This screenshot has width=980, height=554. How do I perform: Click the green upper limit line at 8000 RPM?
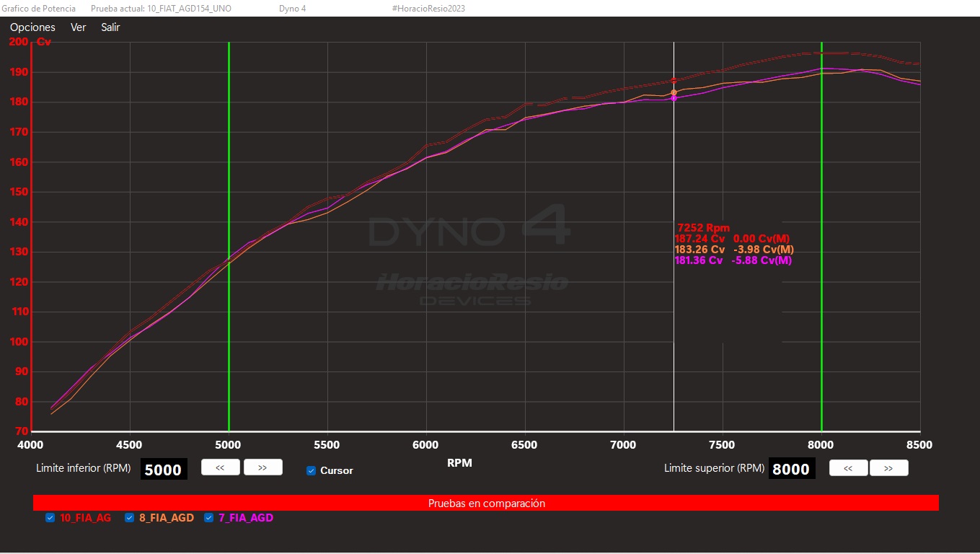(821, 325)
